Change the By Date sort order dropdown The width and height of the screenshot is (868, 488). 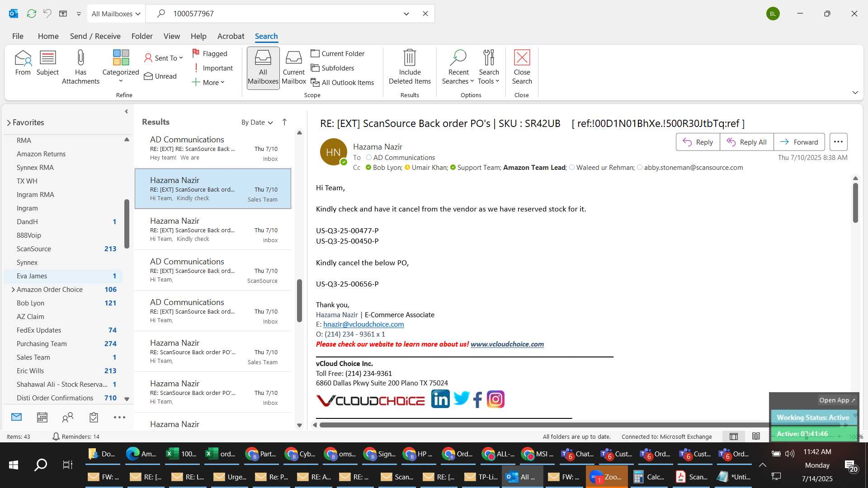click(257, 122)
